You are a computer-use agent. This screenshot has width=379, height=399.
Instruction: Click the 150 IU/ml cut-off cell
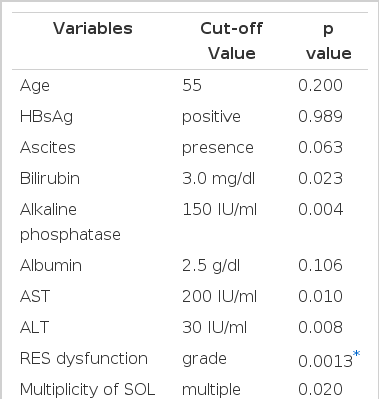219,210
